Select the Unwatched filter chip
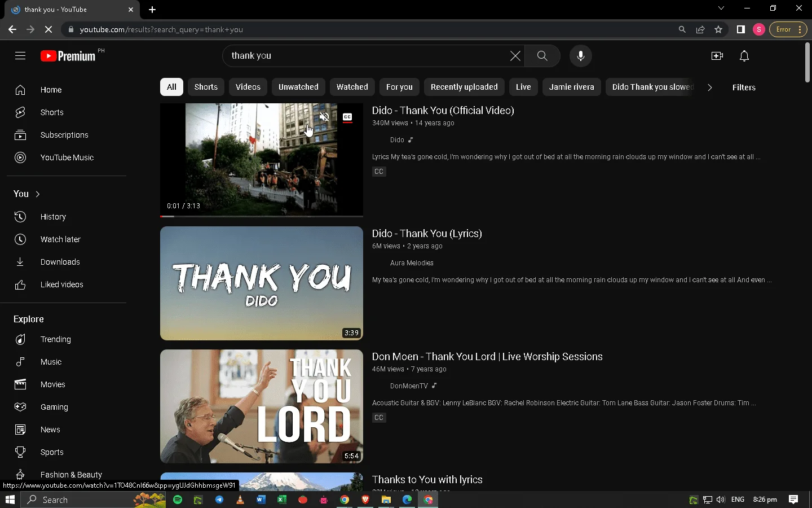 coord(298,87)
